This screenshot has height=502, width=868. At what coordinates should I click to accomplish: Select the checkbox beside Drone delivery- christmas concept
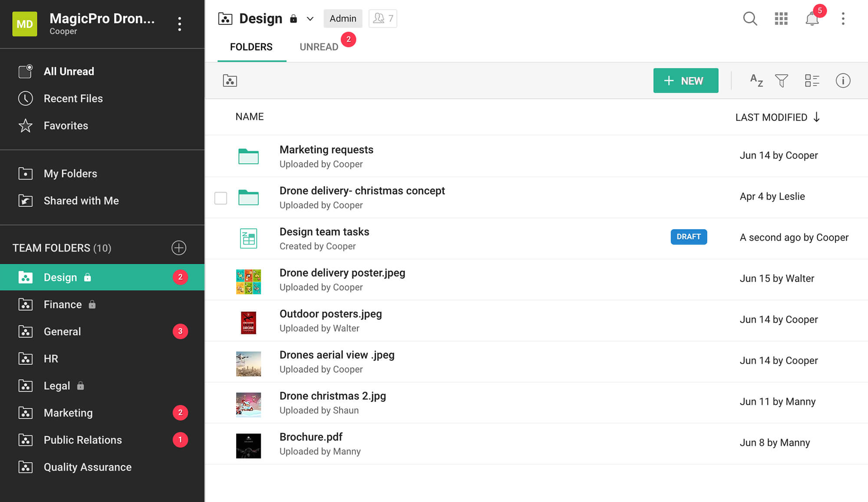(x=220, y=198)
